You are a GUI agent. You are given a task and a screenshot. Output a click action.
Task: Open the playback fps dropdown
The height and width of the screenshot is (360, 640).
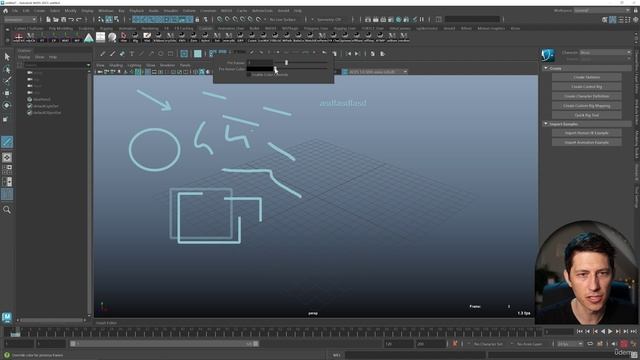(x=570, y=344)
